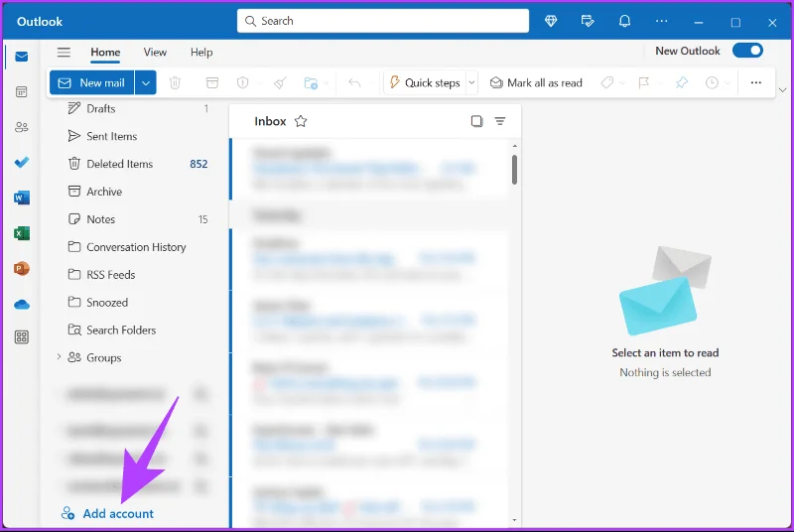794x532 pixels.
Task: Click Mark all as read
Action: pos(536,82)
